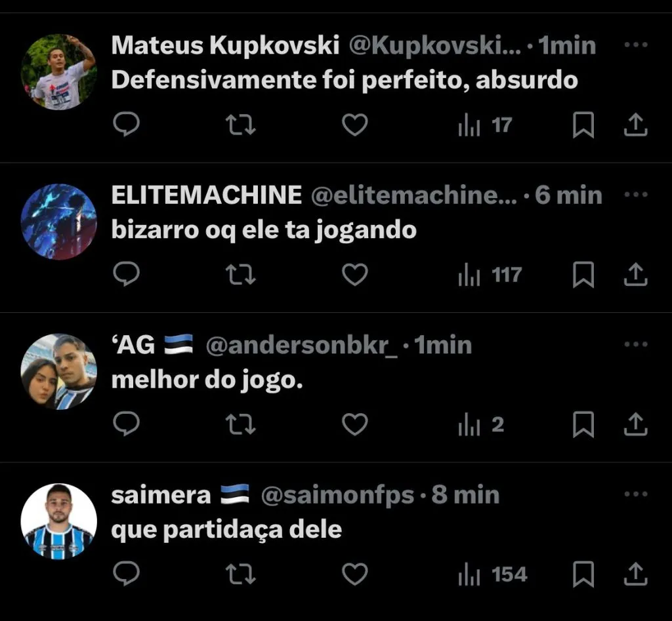This screenshot has width=672, height=621.
Task: View analytics showing 154 views
Action: click(x=492, y=574)
